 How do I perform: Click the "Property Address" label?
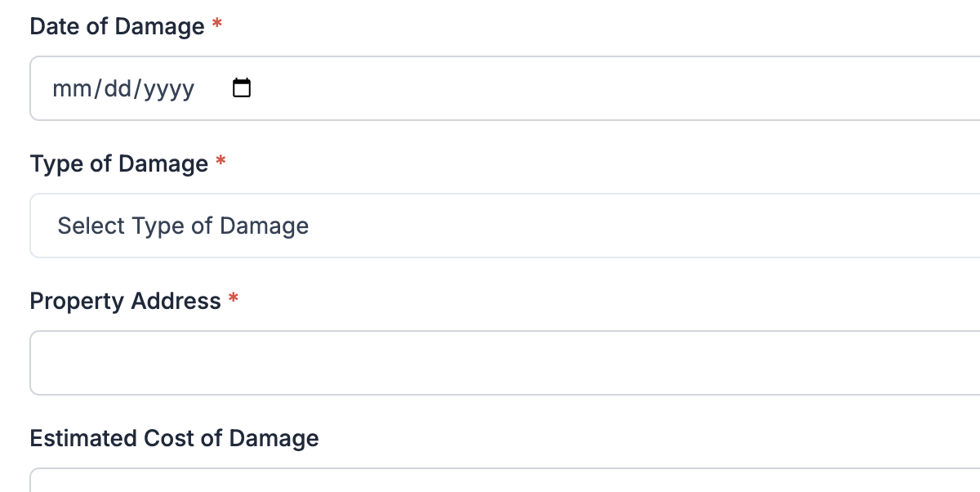coord(125,301)
